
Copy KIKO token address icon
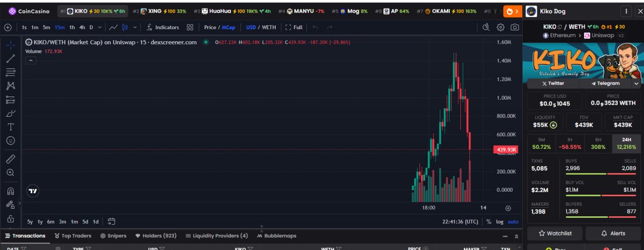[x=559, y=26]
